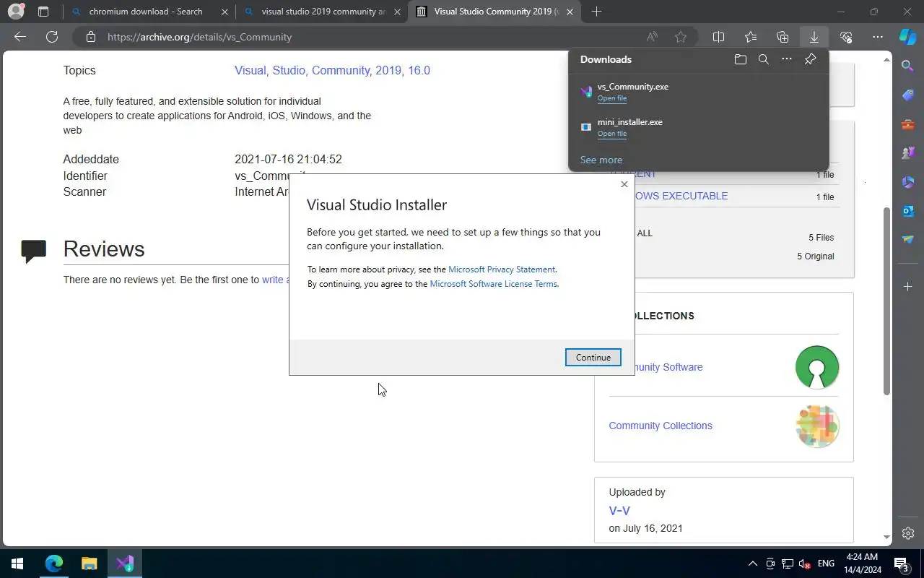Open Microsoft Edge from taskbar
Screen dimensions: 924x578
tap(54, 564)
